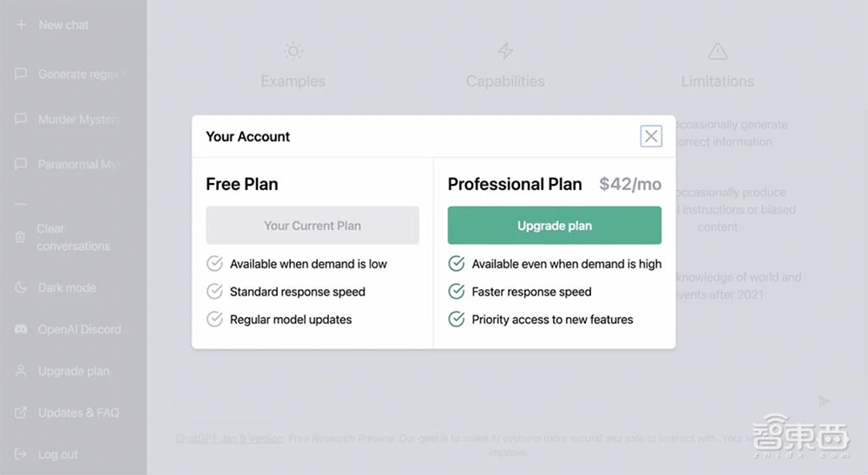Click checkmark next to Faster response speed

click(x=457, y=292)
